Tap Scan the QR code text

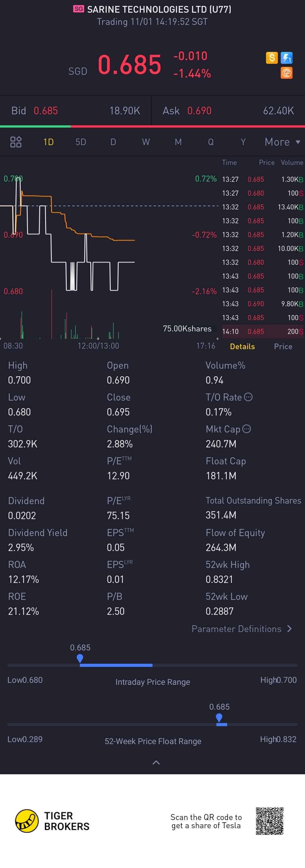coord(206,821)
